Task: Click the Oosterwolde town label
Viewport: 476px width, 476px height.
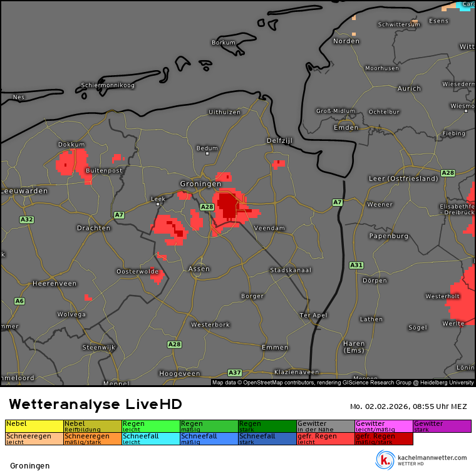Action: tap(138, 272)
